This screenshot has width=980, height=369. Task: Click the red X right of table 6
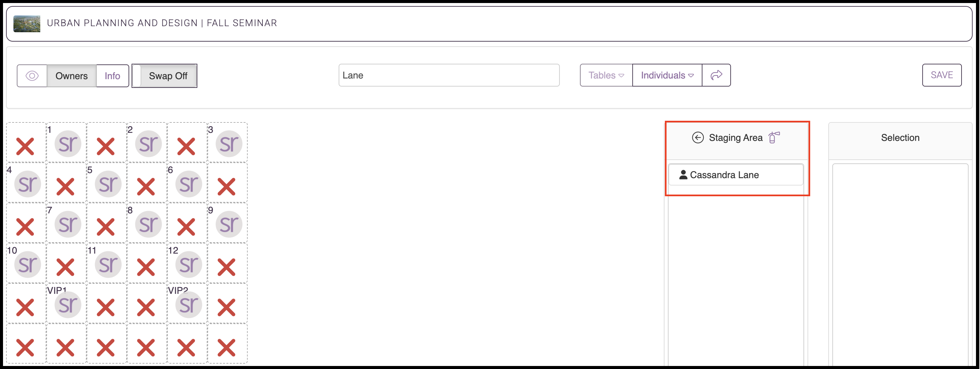coord(227,187)
